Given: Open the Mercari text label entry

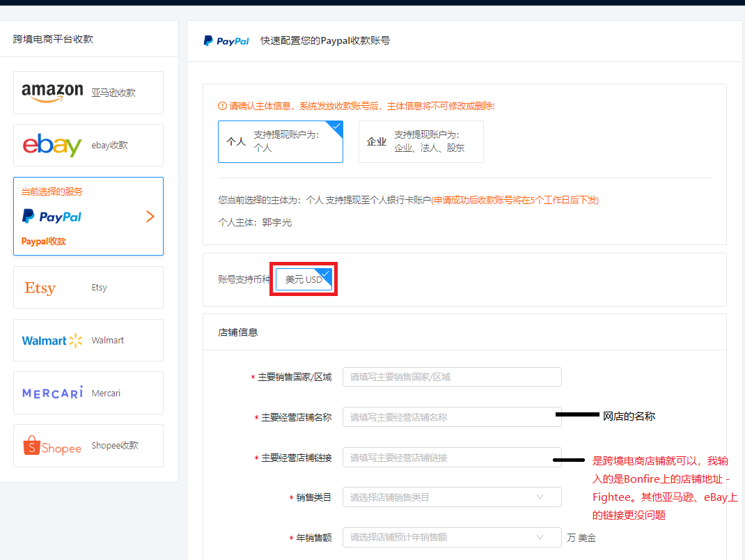Looking at the screenshot, I should 106,393.
